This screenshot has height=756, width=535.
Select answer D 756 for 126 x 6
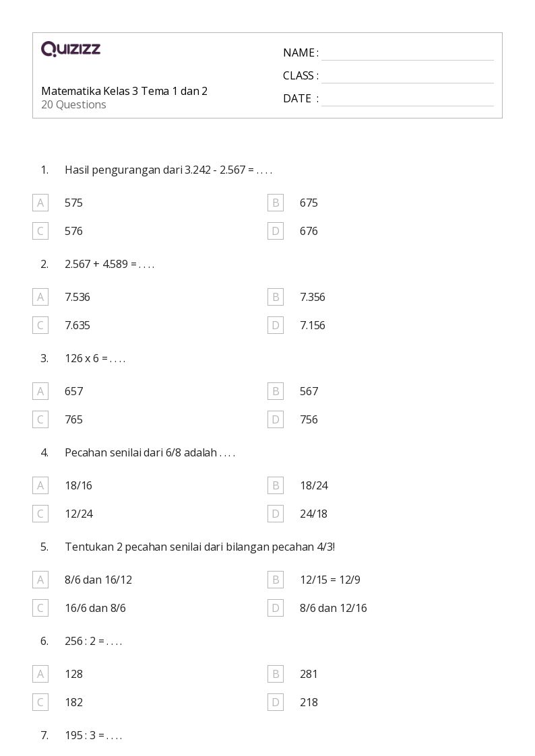click(276, 419)
